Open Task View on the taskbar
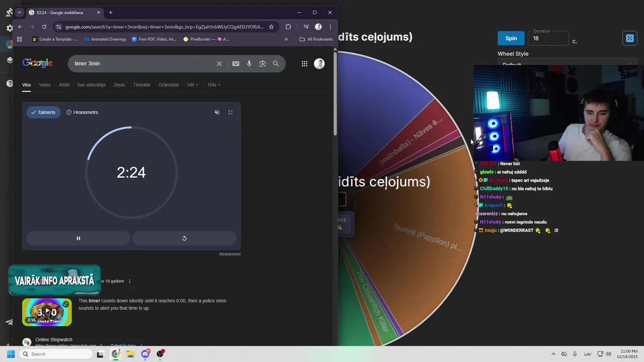This screenshot has height=362, width=644. pos(100,354)
